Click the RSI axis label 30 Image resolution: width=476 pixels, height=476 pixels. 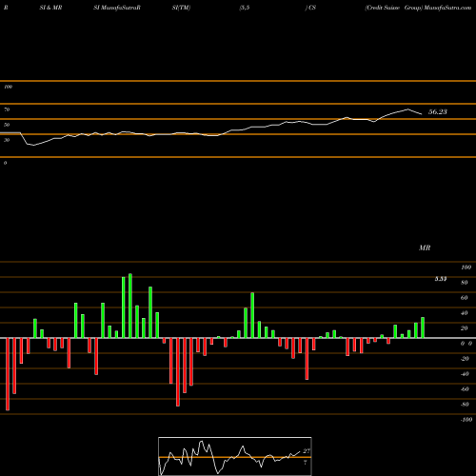7,140
